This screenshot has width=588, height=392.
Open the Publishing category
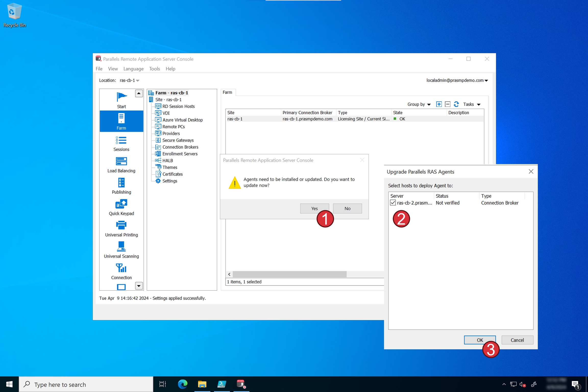121,186
